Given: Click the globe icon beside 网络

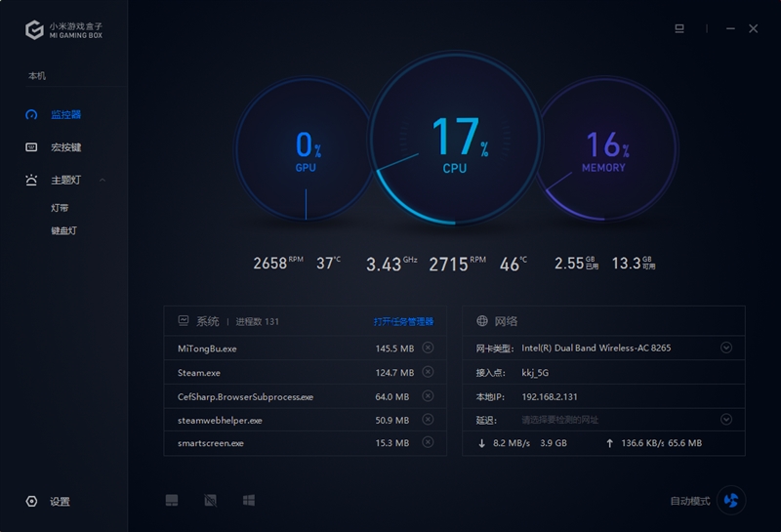Looking at the screenshot, I should pos(482,321).
